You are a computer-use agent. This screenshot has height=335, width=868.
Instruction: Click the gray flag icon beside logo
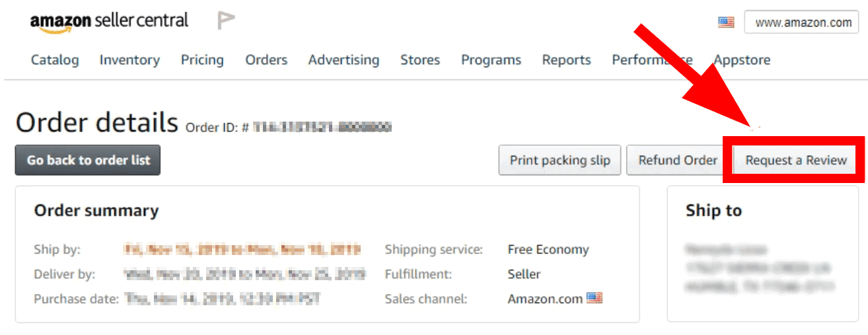(226, 21)
